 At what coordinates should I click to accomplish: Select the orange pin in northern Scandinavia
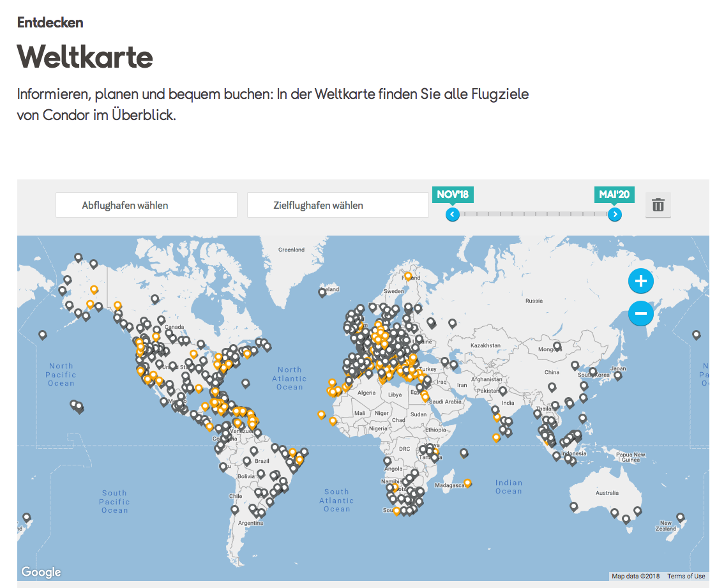407,277
